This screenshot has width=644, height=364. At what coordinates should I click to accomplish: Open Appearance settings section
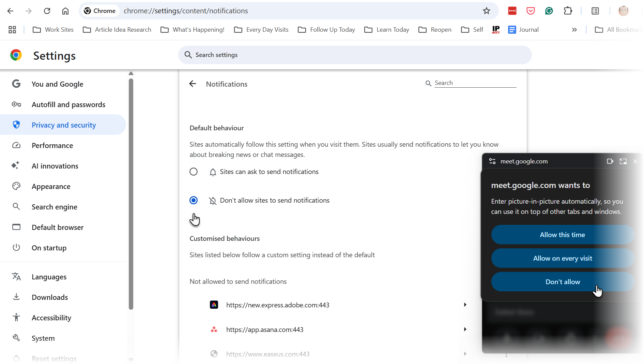pos(51,187)
